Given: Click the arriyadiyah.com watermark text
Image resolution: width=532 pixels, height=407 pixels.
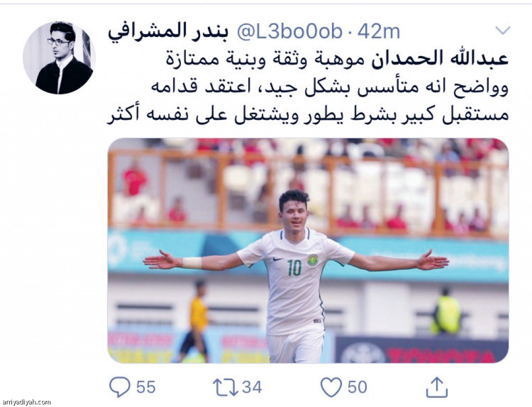Looking at the screenshot, I should pos(26,402).
